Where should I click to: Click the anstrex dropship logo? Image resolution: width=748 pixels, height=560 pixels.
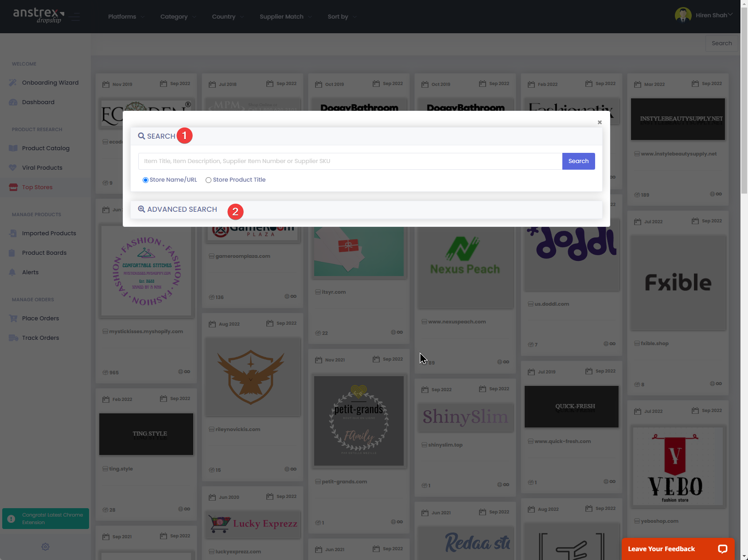39,16
